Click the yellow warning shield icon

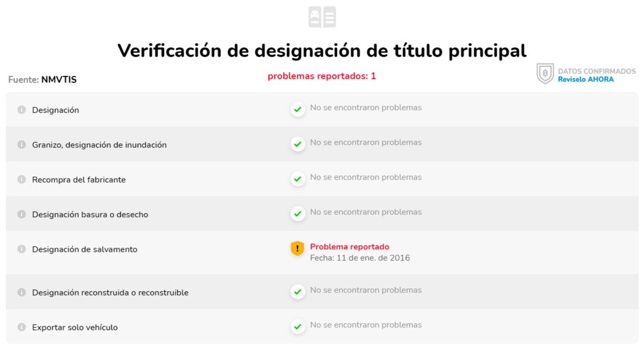(x=298, y=249)
